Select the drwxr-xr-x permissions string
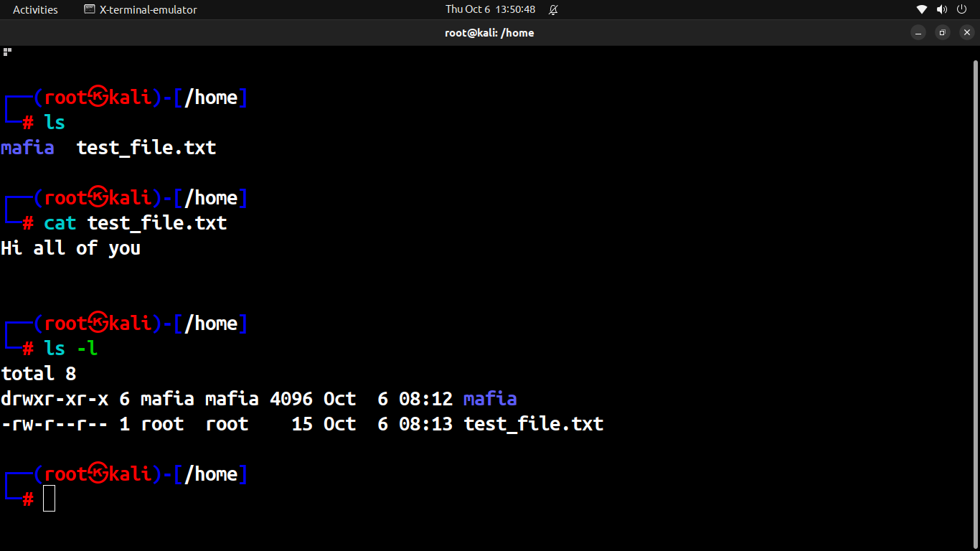 click(x=54, y=398)
